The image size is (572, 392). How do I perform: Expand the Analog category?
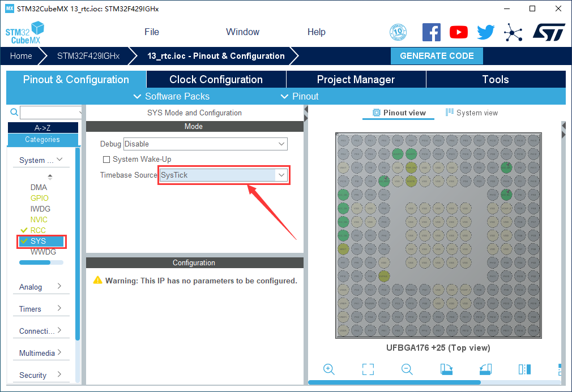(41, 287)
